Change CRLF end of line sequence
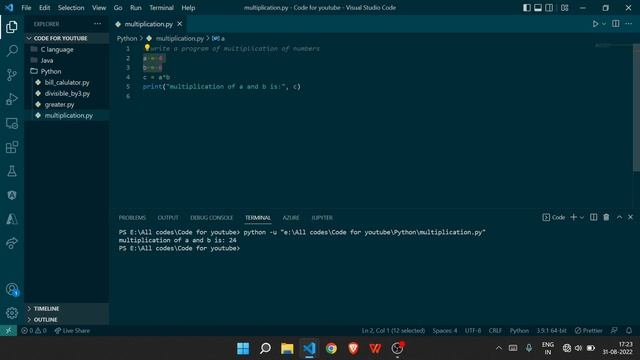The height and width of the screenshot is (360, 640). [x=495, y=331]
